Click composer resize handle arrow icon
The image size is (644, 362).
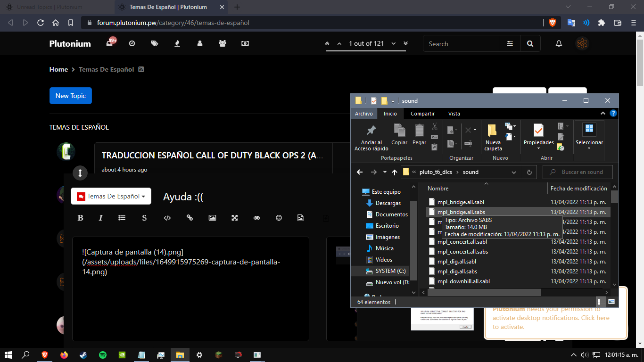tap(80, 173)
